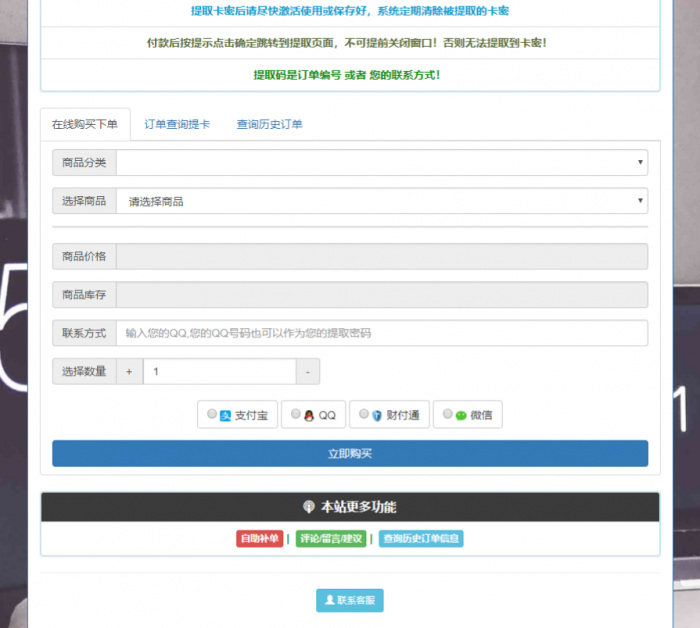The image size is (700, 628).
Task: Open the green 评论/留言/建议 link
Action: click(x=330, y=539)
